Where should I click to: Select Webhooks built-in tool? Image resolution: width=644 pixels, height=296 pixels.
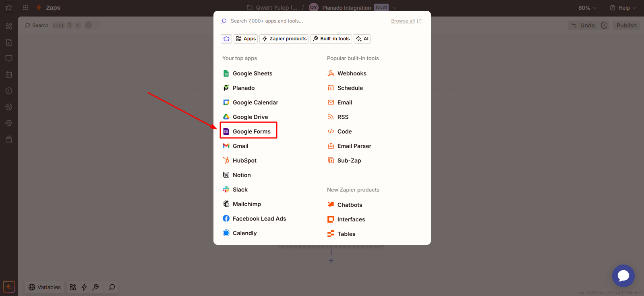click(x=347, y=73)
